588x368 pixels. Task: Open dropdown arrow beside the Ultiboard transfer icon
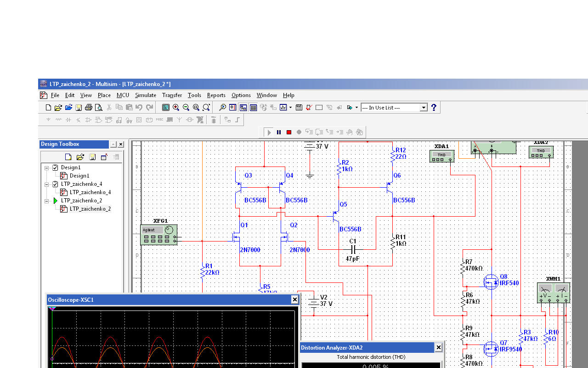356,108
